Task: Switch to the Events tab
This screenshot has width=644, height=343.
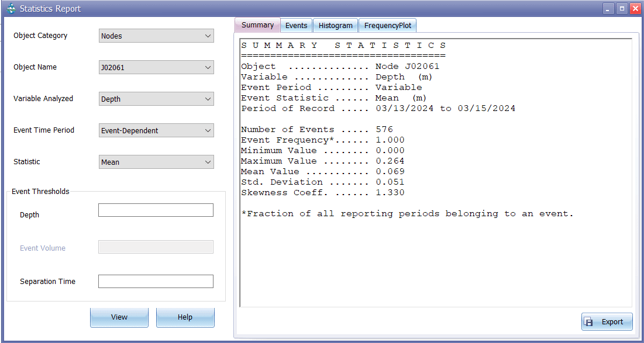Action: (296, 25)
